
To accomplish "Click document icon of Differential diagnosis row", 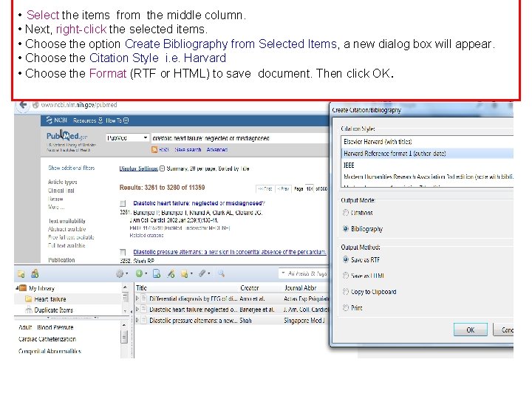I will [x=144, y=299].
